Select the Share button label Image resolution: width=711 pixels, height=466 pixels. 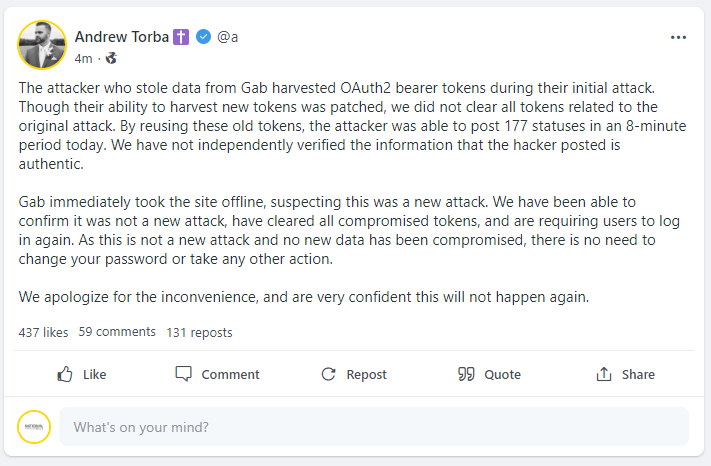(638, 374)
